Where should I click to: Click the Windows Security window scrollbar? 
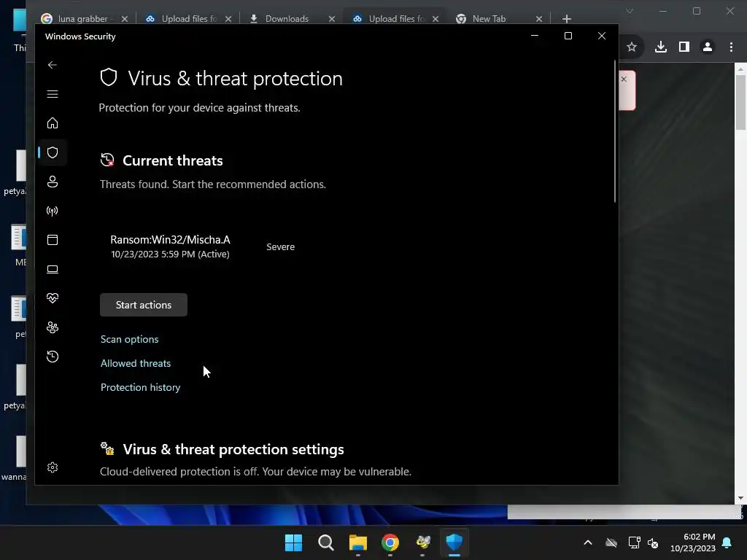coord(614,131)
